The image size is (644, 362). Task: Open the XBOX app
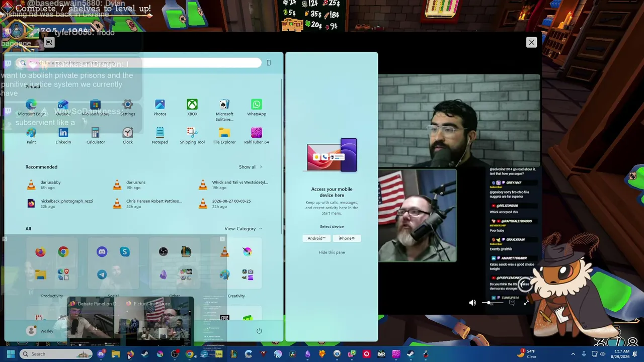[x=192, y=108]
